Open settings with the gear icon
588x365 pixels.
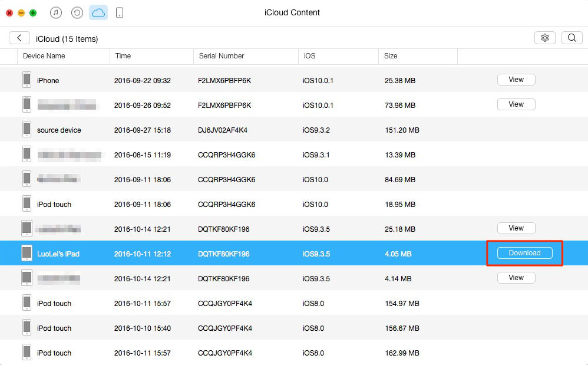(545, 38)
